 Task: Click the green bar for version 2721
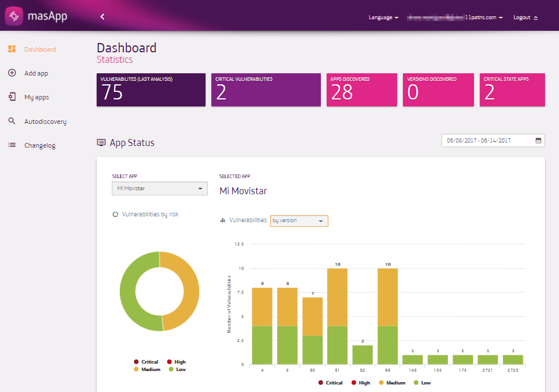[x=488, y=359]
